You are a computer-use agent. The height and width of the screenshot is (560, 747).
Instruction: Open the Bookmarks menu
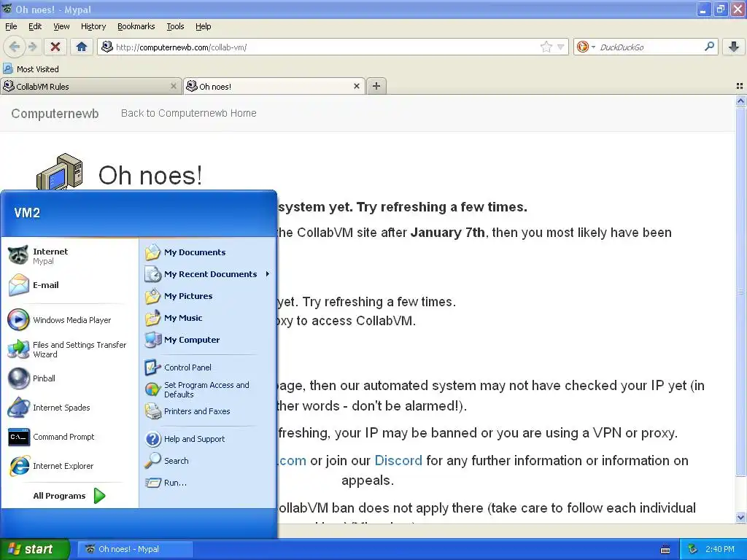coord(136,26)
